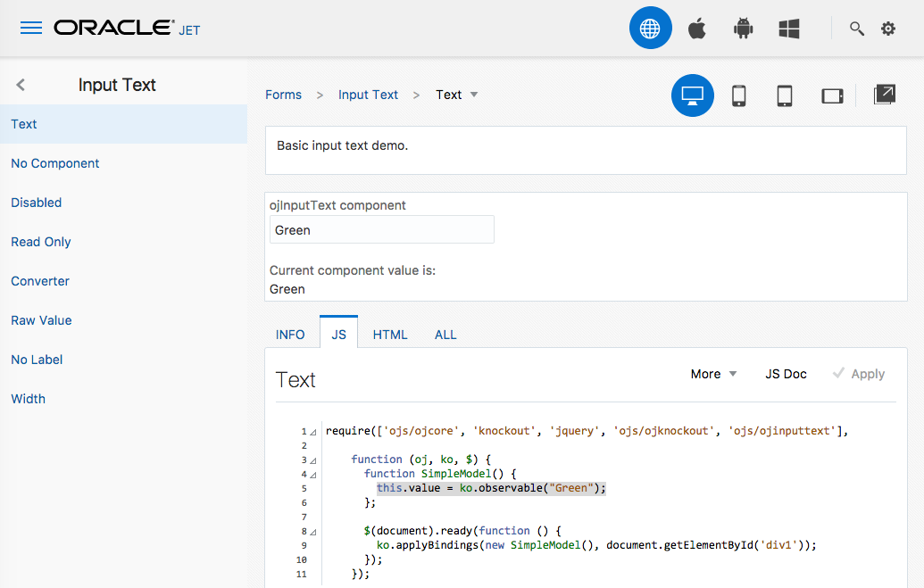
Task: Switch to the Android platform theme
Action: pyautogui.click(x=743, y=29)
